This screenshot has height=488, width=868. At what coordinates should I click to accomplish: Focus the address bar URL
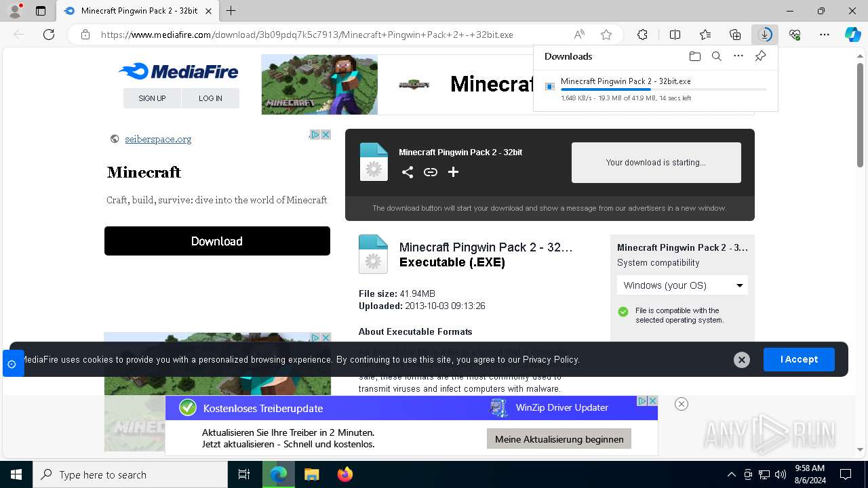(307, 35)
